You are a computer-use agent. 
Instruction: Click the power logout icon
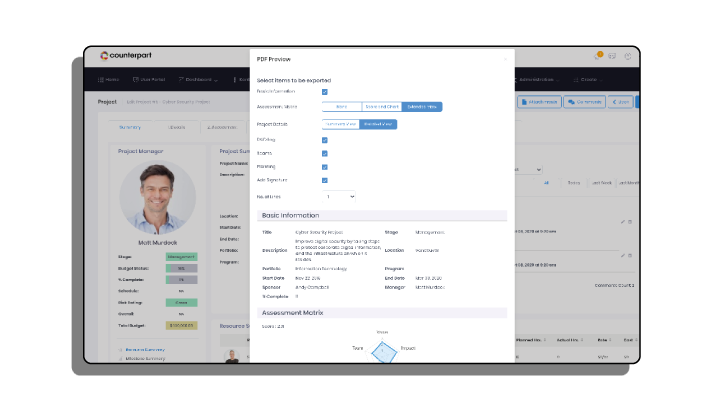click(628, 56)
